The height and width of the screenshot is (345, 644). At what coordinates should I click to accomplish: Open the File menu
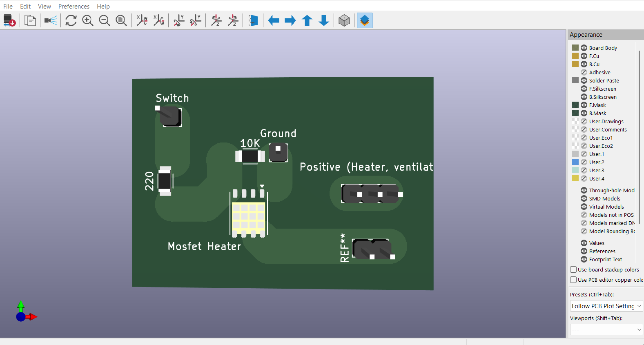8,6
